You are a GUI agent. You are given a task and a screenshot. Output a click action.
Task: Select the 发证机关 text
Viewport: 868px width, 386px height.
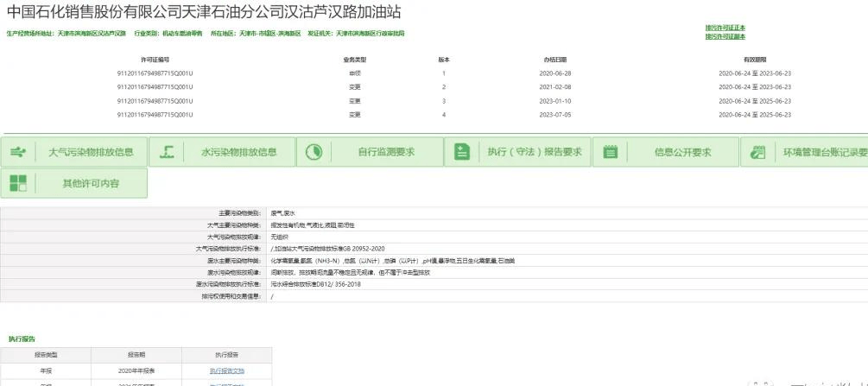point(356,33)
